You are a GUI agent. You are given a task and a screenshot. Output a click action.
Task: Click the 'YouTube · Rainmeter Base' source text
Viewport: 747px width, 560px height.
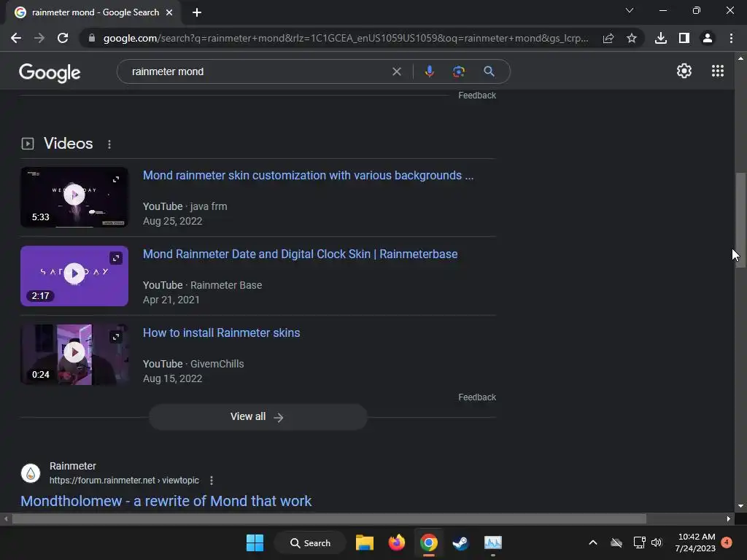(x=203, y=285)
